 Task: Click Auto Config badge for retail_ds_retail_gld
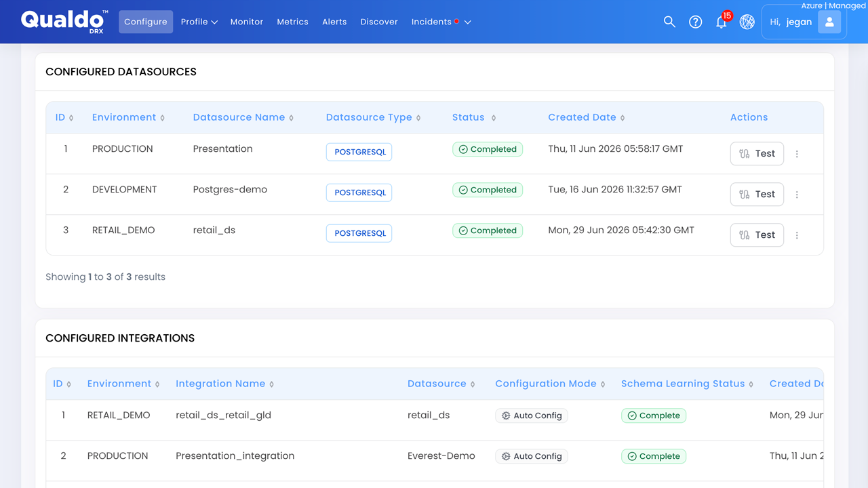click(532, 415)
